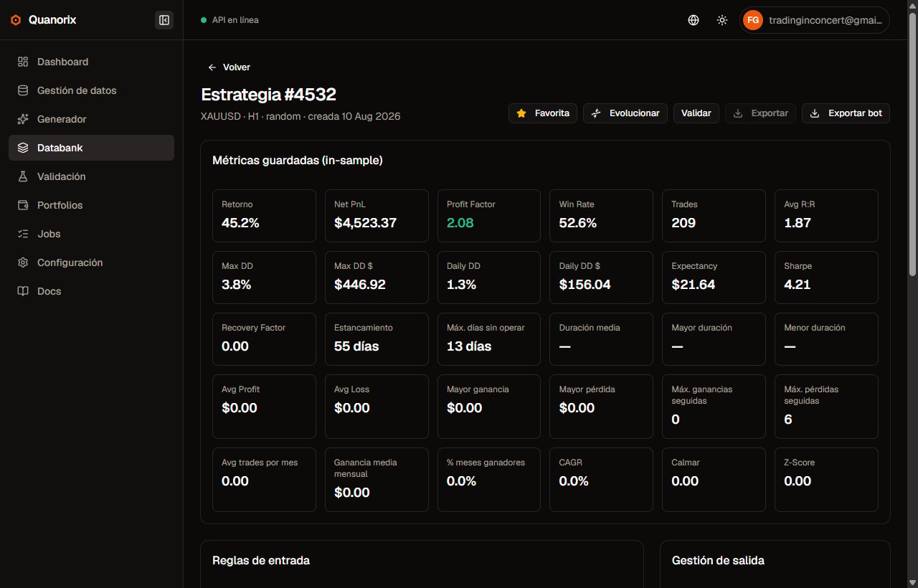Viewport: 918px width, 588px height.
Task: Click the Databank layers icon
Action: (23, 148)
